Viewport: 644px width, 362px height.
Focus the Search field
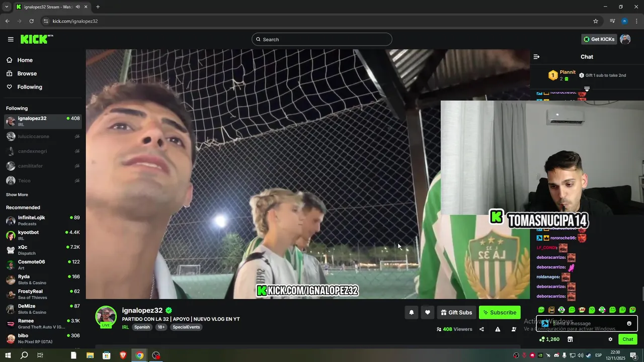pos(322,39)
